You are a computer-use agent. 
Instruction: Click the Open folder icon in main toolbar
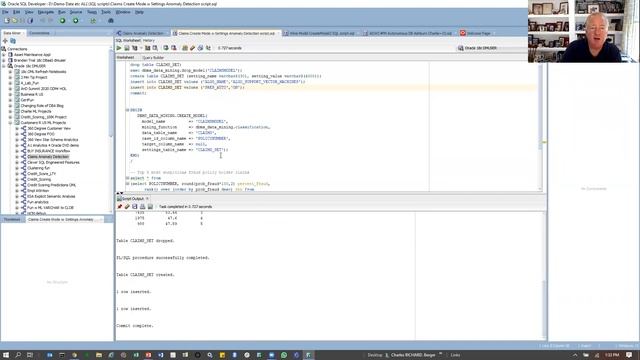pyautogui.click(x=15, y=20)
